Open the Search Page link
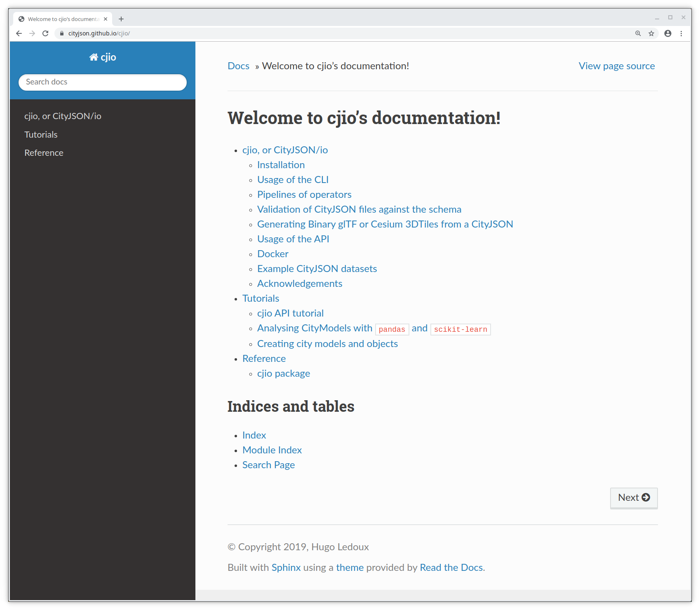Viewport: 700px width, 610px height. coord(269,465)
